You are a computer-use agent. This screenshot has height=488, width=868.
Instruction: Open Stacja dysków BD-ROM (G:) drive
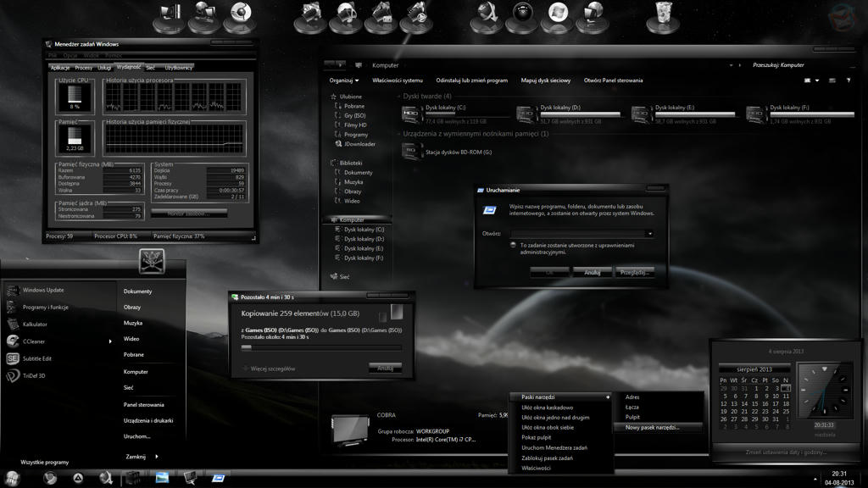[x=412, y=151]
